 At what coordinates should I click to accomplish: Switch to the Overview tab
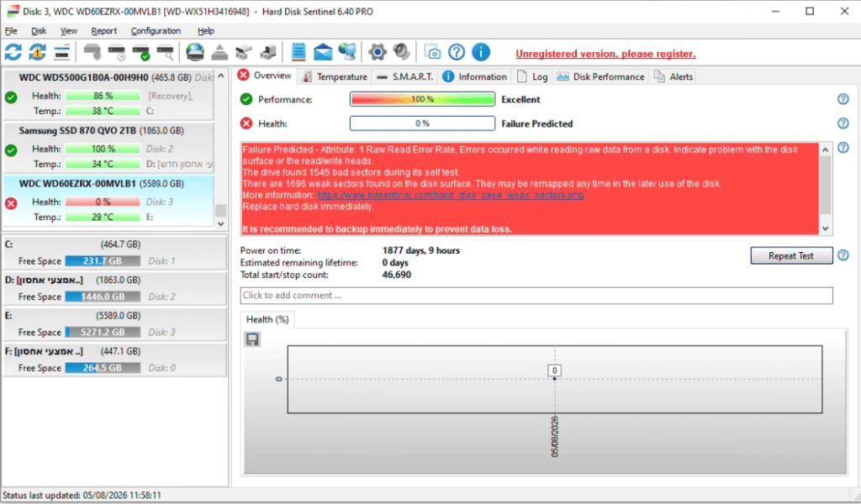(x=265, y=76)
